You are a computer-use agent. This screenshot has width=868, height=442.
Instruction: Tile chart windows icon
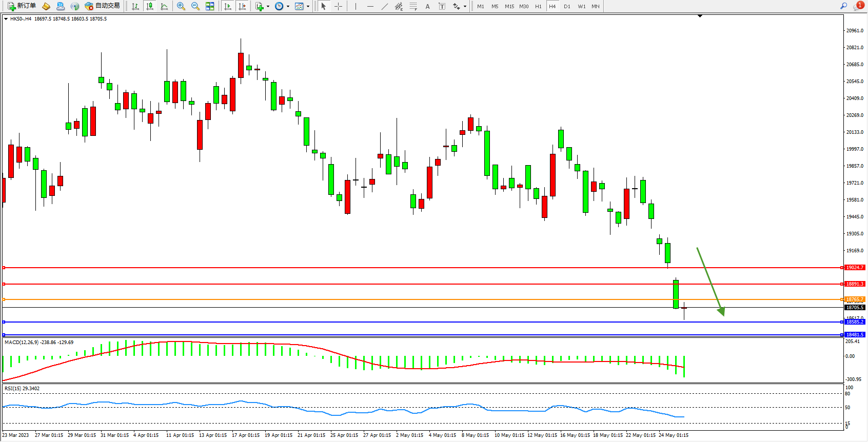point(210,6)
